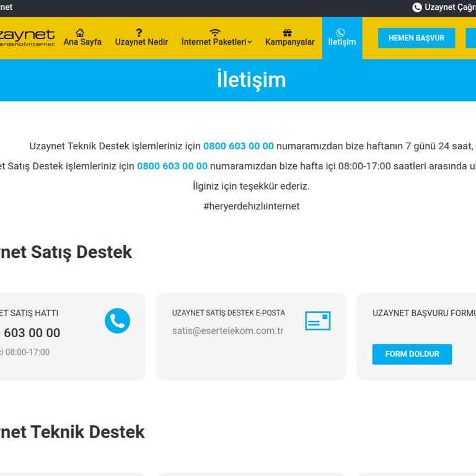Click the technical support number 0800 603 00 00
476x476 pixels.
point(238,146)
